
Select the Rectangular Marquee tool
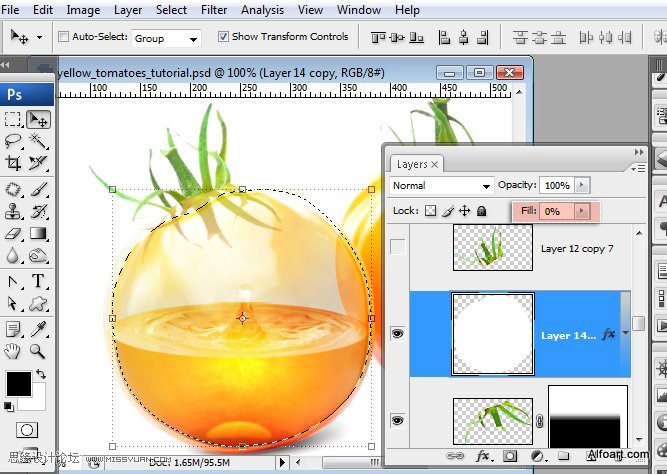click(x=13, y=120)
